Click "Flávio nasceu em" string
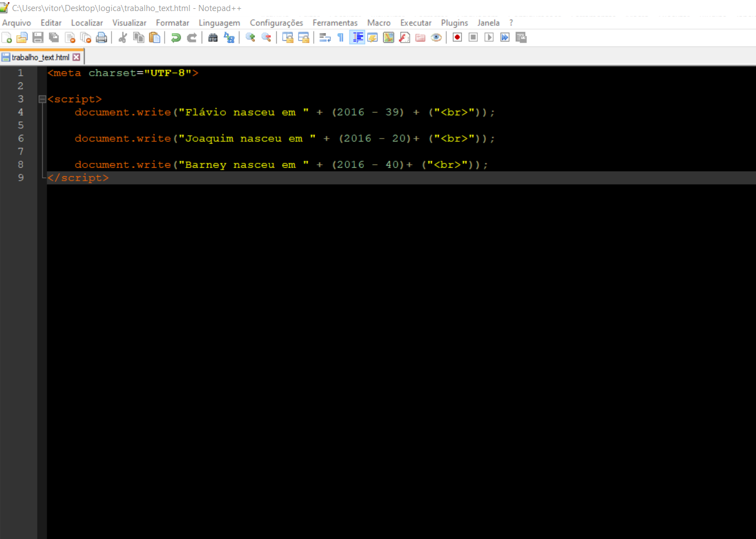756x539 pixels. 244,112
